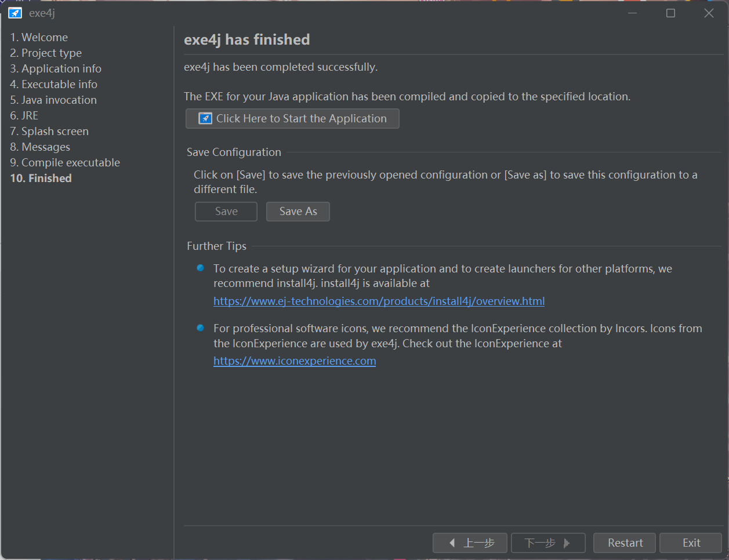Viewport: 729px width, 560px height.
Task: Select the Application info step
Action: (56, 68)
